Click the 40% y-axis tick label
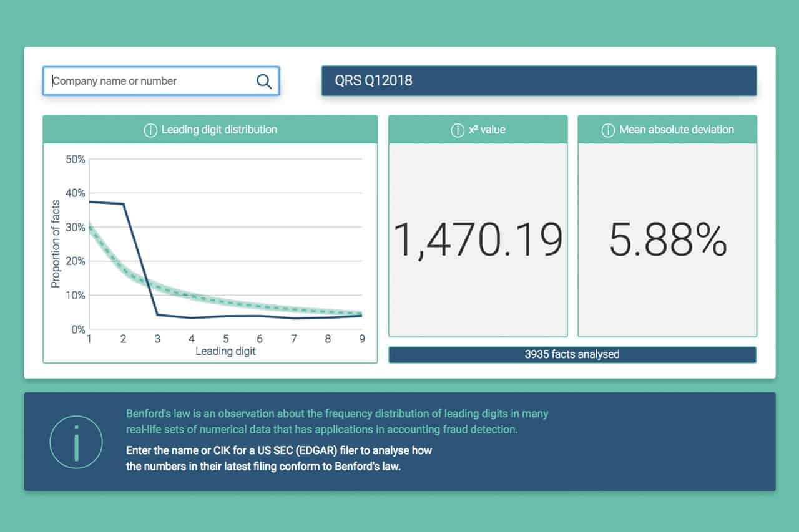 coord(75,193)
